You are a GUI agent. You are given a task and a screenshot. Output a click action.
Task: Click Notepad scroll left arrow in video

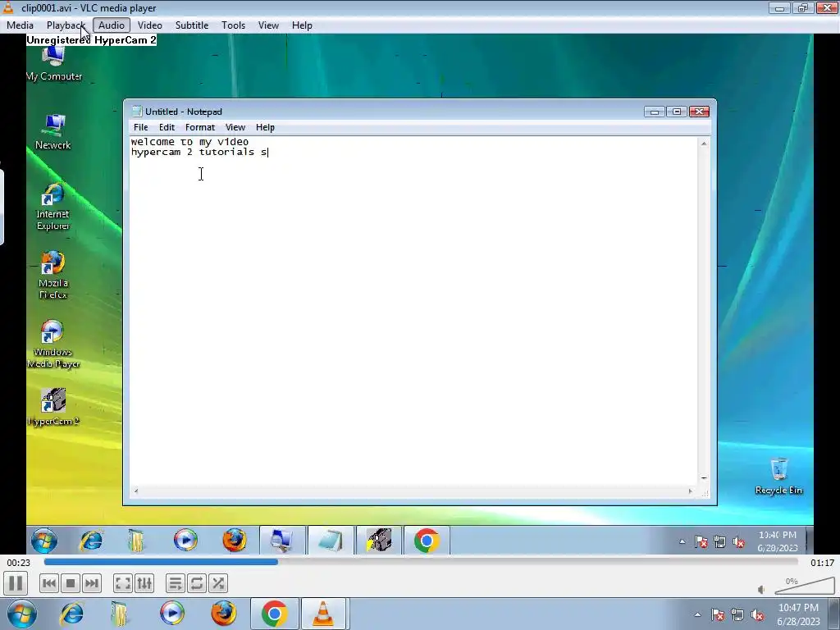pyautogui.click(x=136, y=491)
